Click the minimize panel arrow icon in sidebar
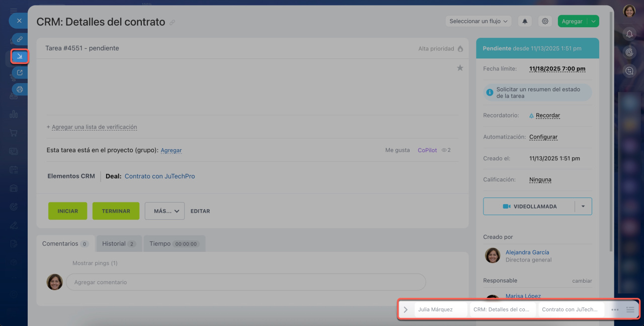 (20, 56)
